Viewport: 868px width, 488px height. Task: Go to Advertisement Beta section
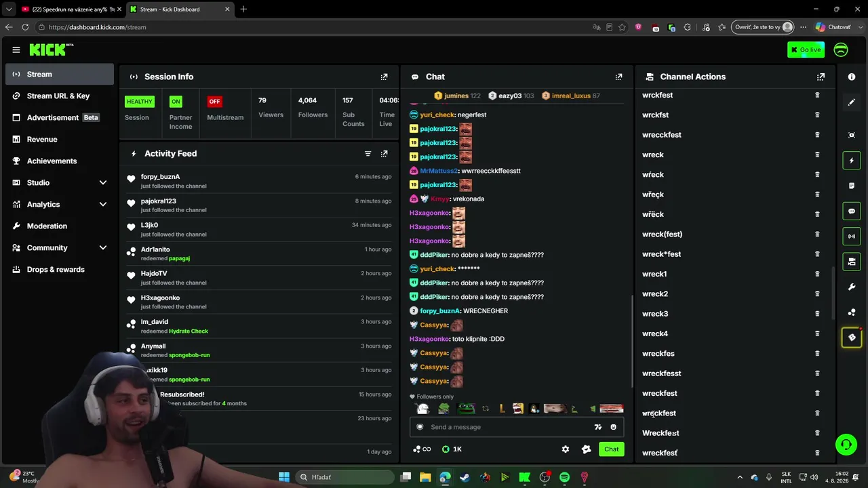[x=60, y=118]
